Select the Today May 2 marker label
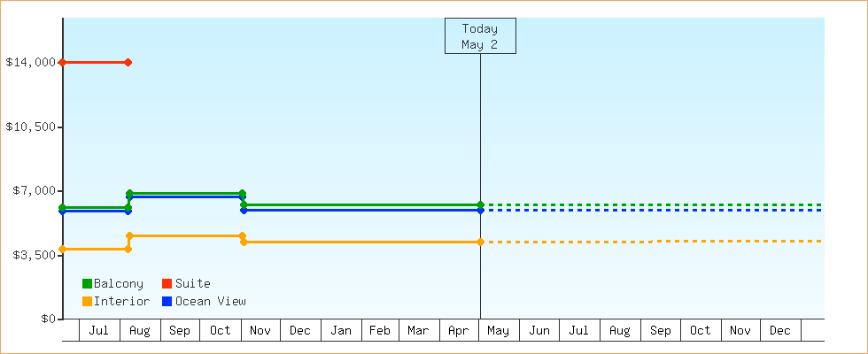The image size is (868, 354). pyautogui.click(x=480, y=36)
